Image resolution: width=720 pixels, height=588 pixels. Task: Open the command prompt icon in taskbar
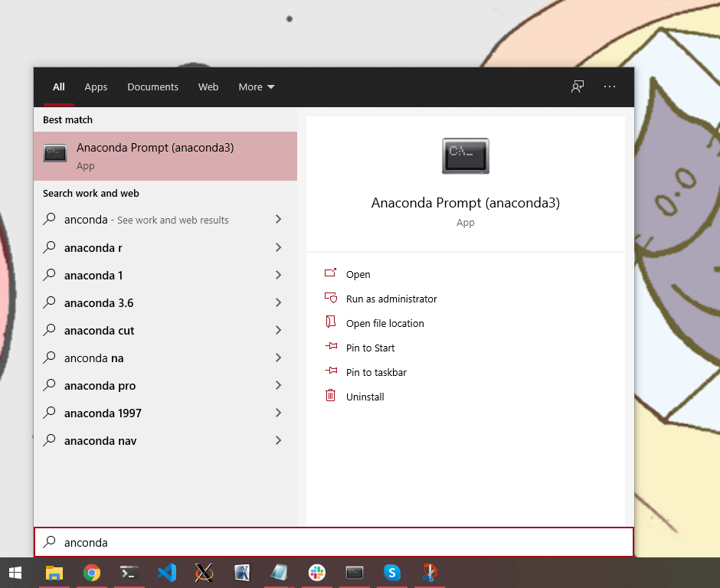(355, 573)
